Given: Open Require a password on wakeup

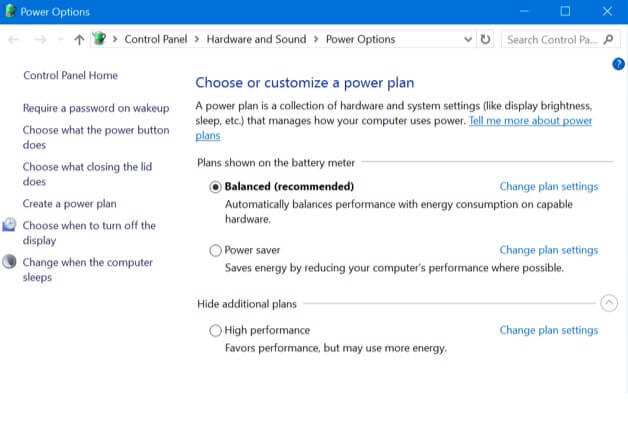Looking at the screenshot, I should (x=96, y=108).
